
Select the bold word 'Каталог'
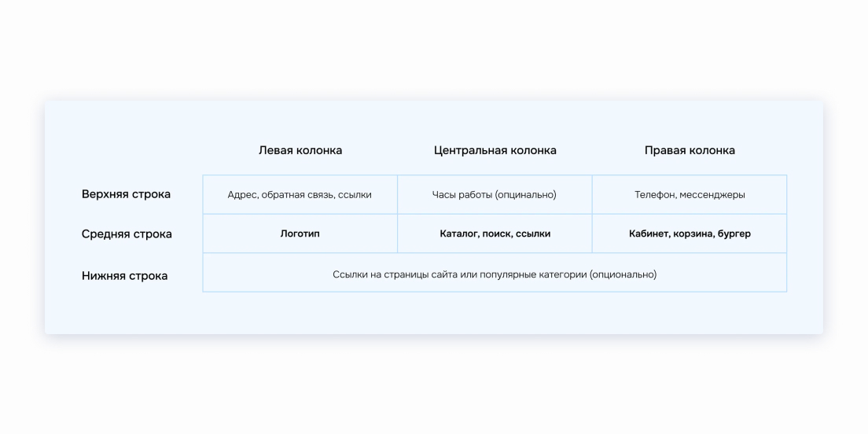click(459, 234)
